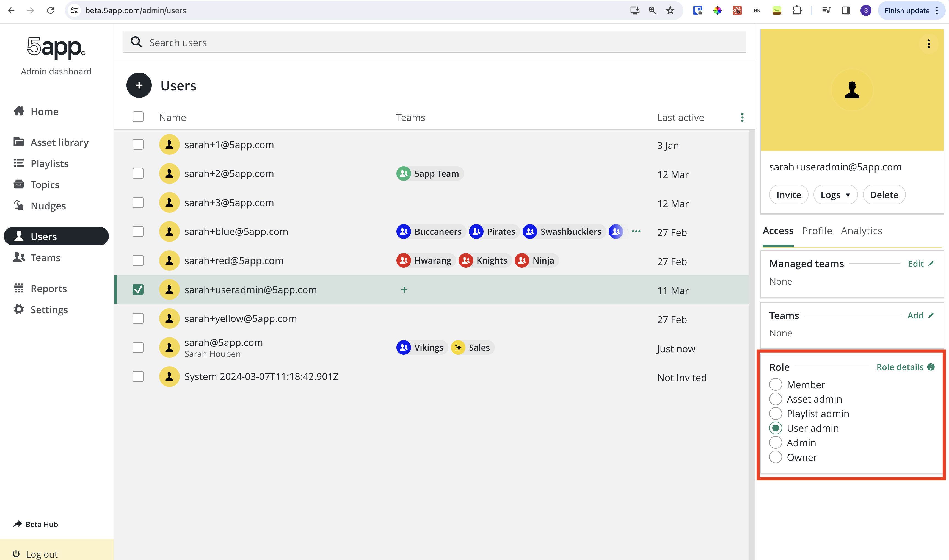The image size is (949, 560).
Task: Click the 5app Team chip
Action: pyautogui.click(x=430, y=174)
